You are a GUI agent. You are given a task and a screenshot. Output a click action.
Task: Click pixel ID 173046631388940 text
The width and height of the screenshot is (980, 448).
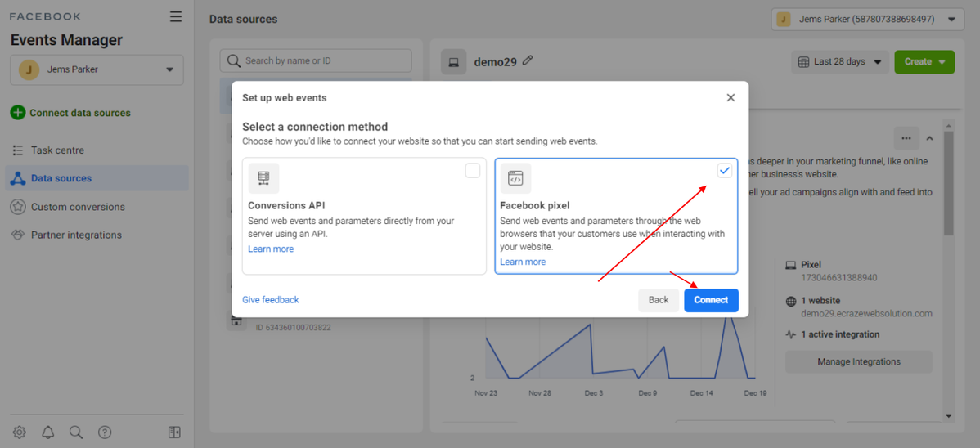(x=839, y=277)
